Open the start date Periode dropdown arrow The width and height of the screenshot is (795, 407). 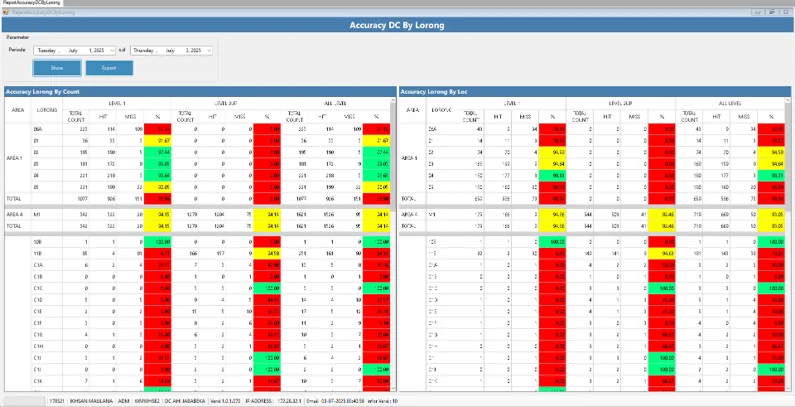click(112, 50)
